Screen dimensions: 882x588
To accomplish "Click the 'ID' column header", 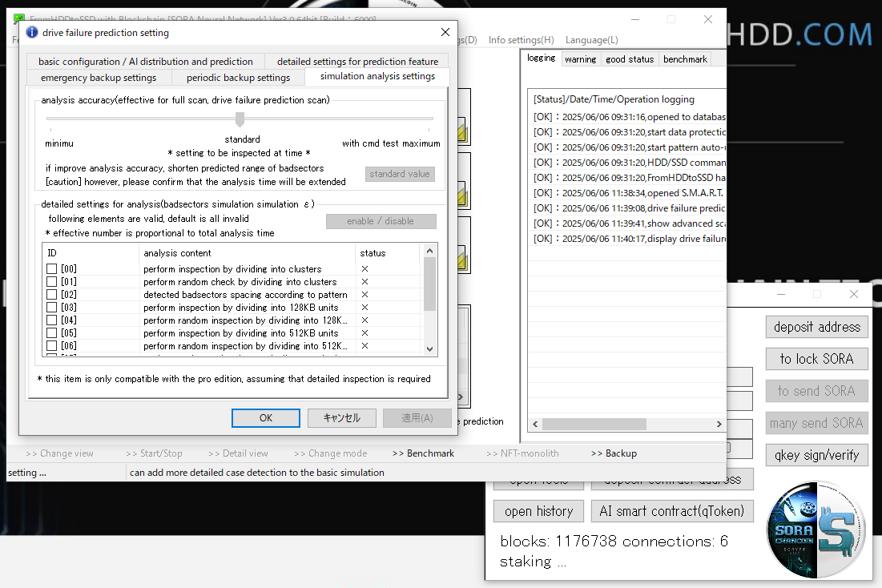I will click(x=91, y=253).
